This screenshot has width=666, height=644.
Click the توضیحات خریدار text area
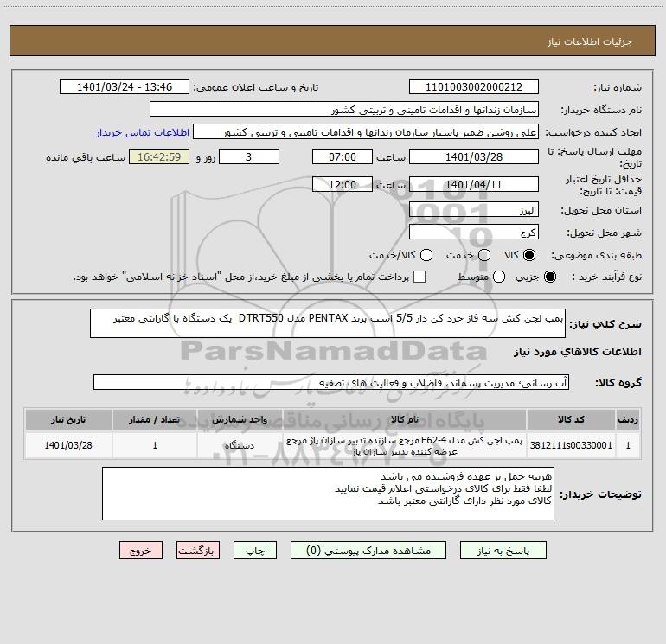click(328, 494)
